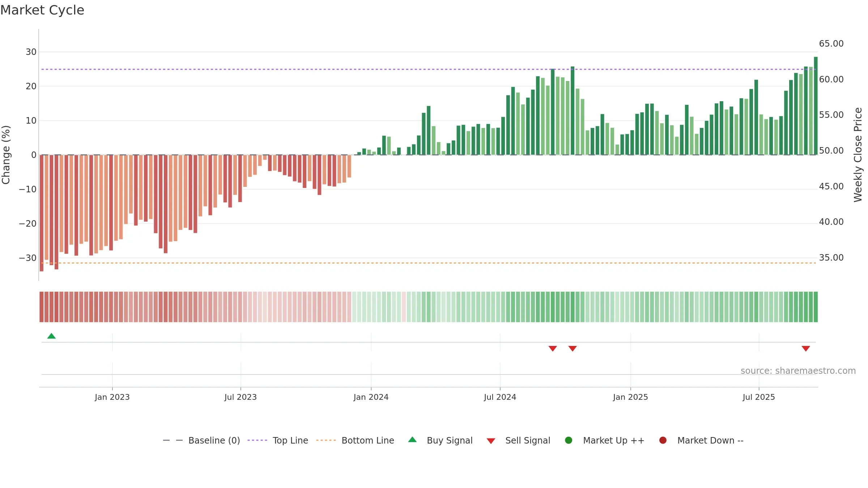This screenshot has width=868, height=488.
Task: Toggle the Baseline (0) legend entry
Action: point(201,440)
